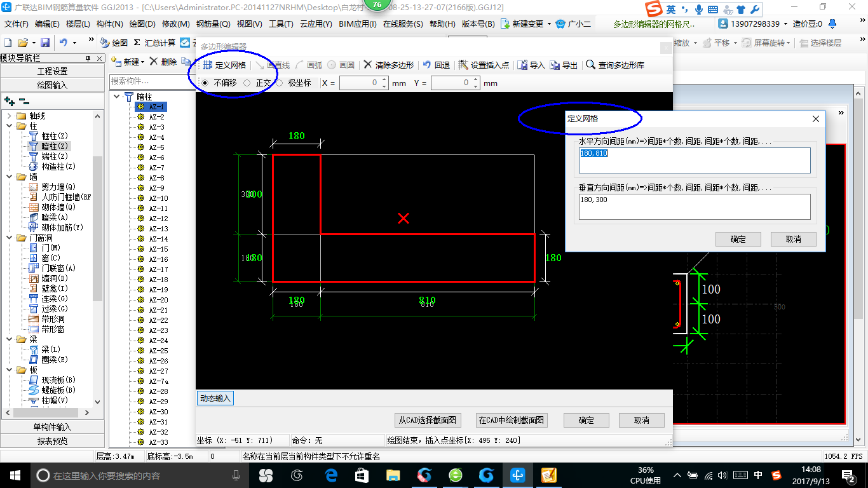
Task: Click the new file icon in main toolbar
Action: (8, 43)
